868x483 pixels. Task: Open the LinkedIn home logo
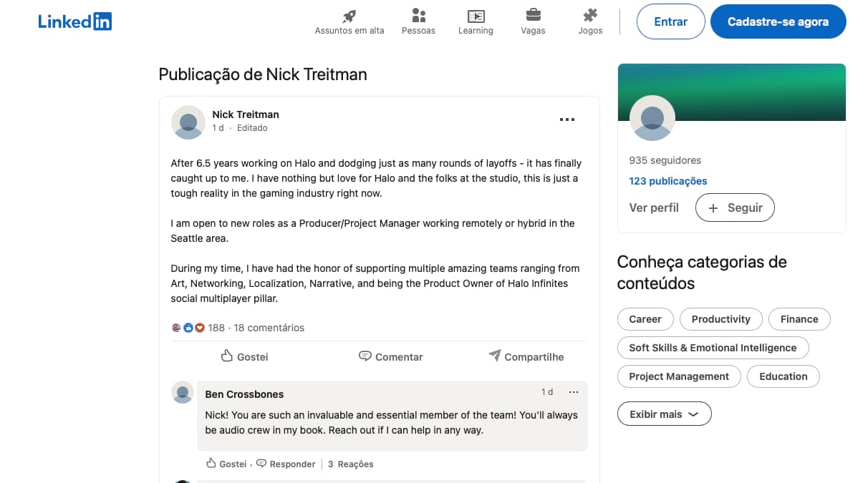pos(75,21)
